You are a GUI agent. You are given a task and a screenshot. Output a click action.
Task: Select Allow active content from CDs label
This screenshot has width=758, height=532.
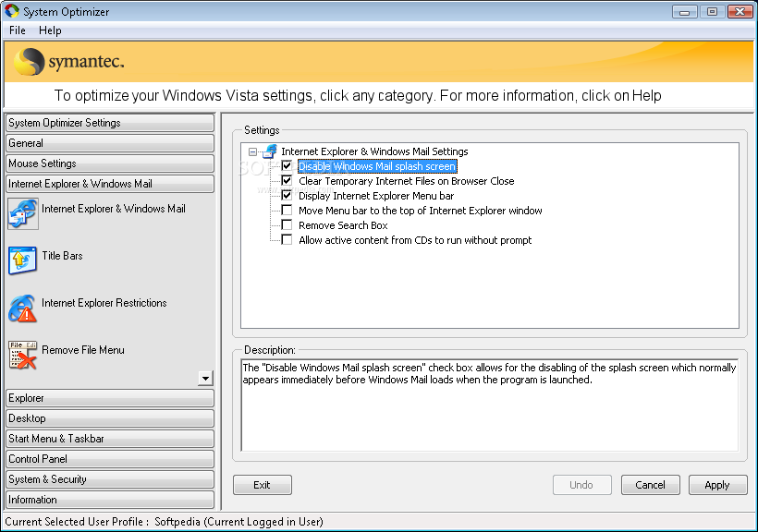(415, 240)
